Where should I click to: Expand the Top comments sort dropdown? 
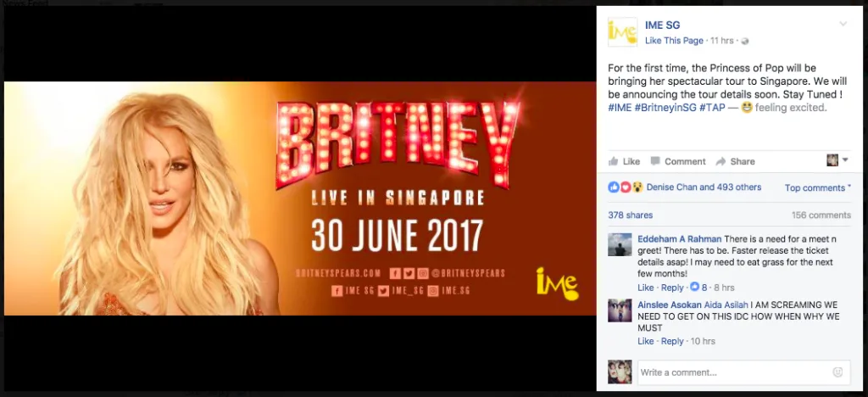pos(818,187)
